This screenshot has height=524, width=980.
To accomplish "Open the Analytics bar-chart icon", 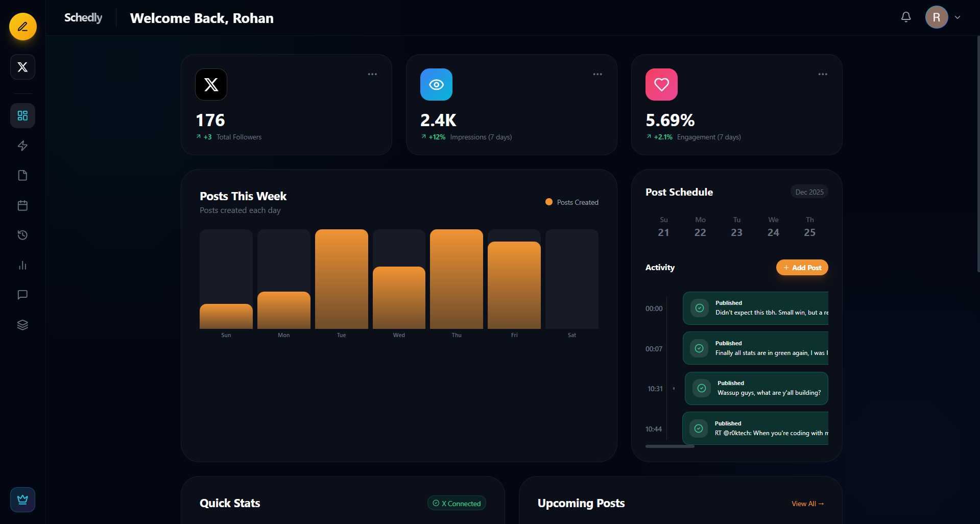I will click(x=22, y=265).
